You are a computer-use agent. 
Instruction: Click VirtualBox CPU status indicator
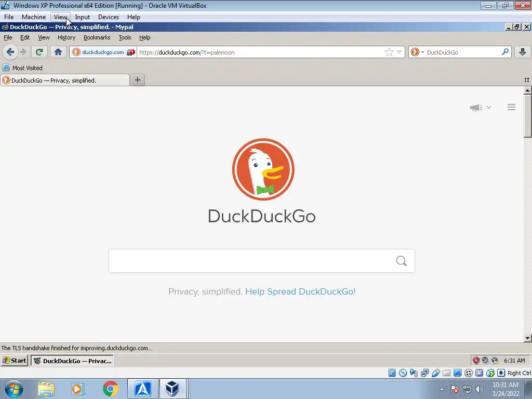[x=479, y=373]
